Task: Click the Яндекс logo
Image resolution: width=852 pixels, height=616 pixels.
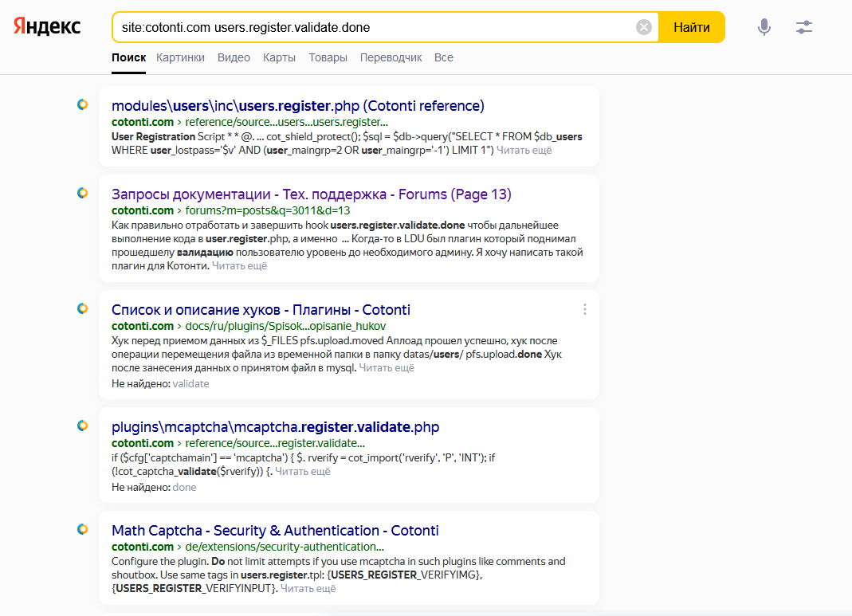Action: coord(47,26)
